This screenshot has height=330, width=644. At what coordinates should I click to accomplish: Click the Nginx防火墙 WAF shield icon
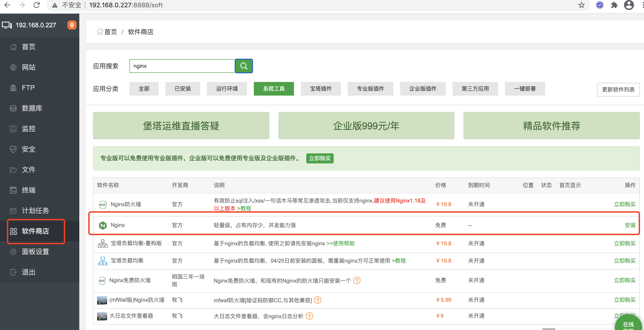103,204
